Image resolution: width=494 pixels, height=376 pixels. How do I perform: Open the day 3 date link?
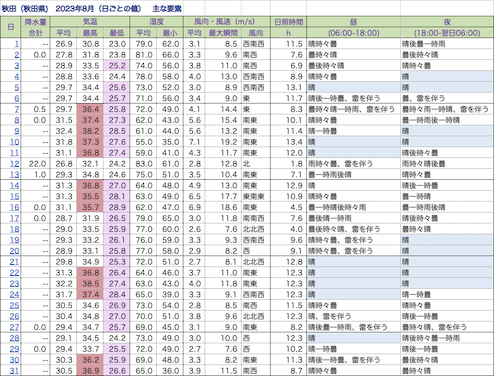17,66
